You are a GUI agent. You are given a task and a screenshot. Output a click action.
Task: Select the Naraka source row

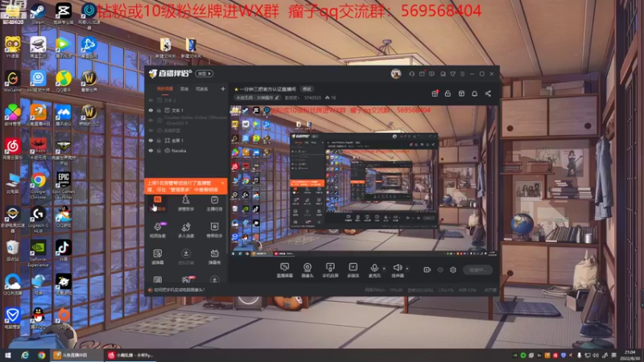187,150
